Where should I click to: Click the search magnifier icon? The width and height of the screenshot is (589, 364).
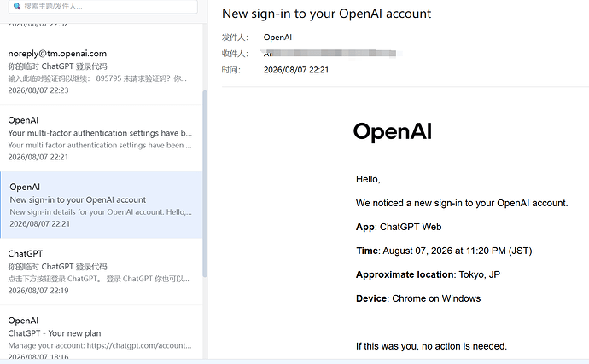click(x=17, y=6)
